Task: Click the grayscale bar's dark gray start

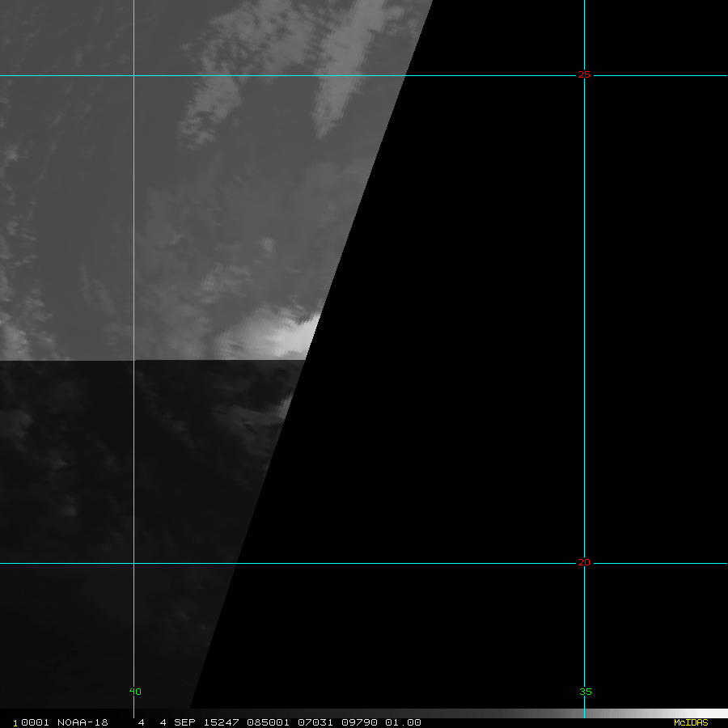Action: [x=429, y=713]
